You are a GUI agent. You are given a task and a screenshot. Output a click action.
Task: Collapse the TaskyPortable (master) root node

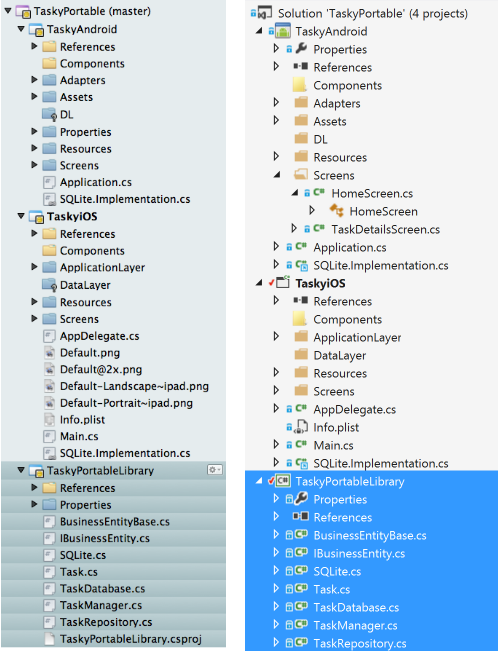pos(8,11)
